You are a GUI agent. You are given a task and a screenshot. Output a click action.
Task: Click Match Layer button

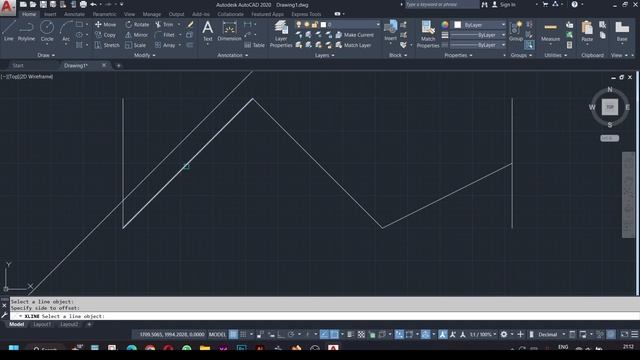click(353, 45)
